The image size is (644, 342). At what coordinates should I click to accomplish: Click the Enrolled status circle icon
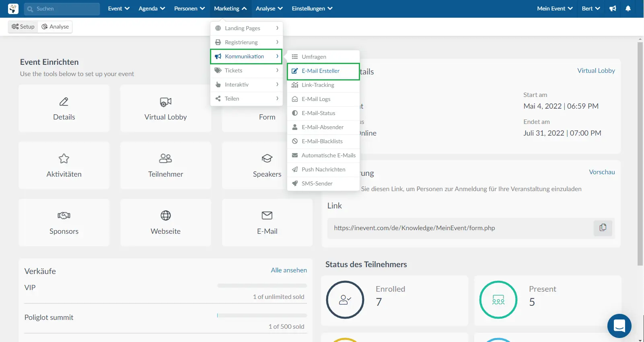[345, 300]
